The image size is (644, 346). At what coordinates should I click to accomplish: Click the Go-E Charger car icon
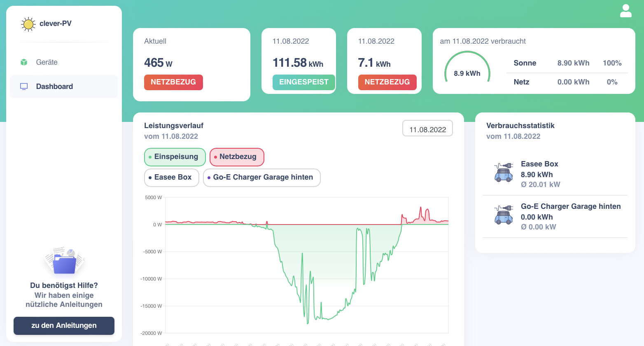(x=504, y=215)
